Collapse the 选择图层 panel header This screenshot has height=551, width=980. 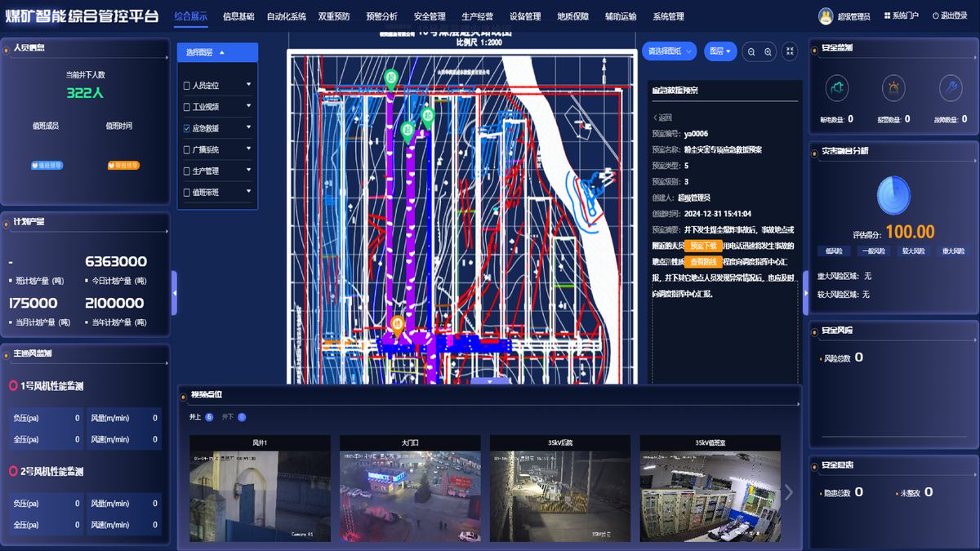tap(217, 52)
